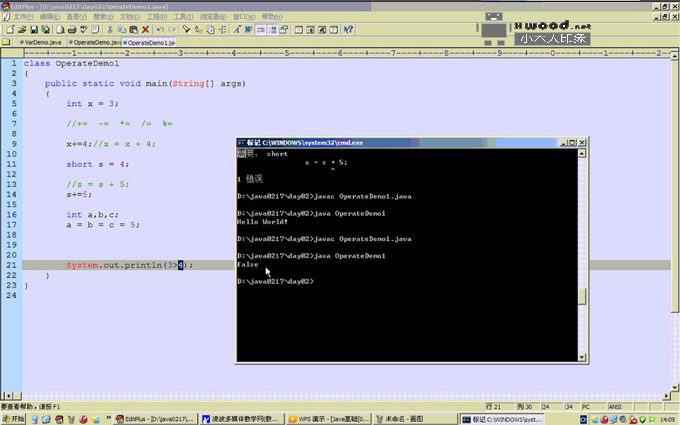Open the 帮助(H) menu

coord(272,16)
